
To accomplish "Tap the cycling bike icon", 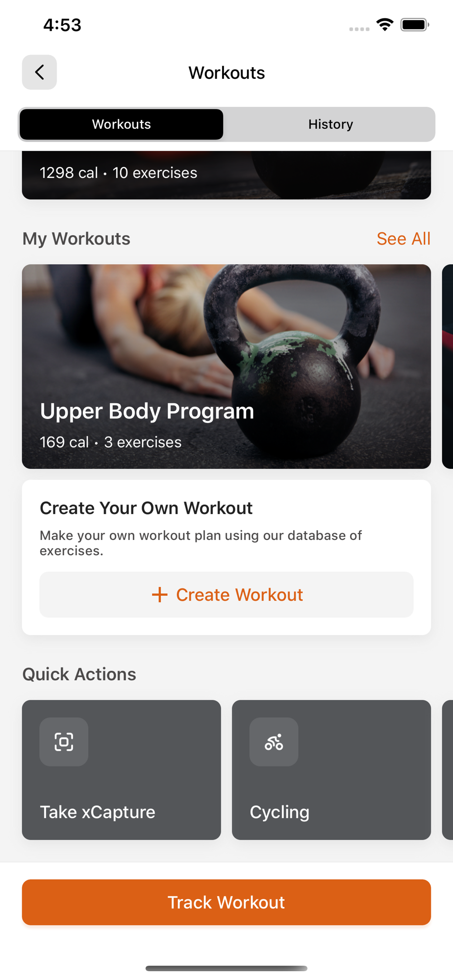I will click(274, 742).
